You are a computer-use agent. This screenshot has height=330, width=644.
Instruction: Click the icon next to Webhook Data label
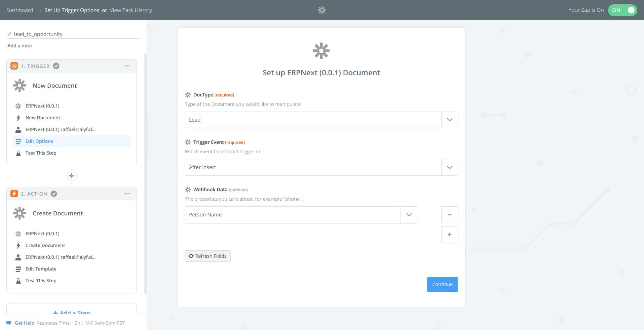188,190
